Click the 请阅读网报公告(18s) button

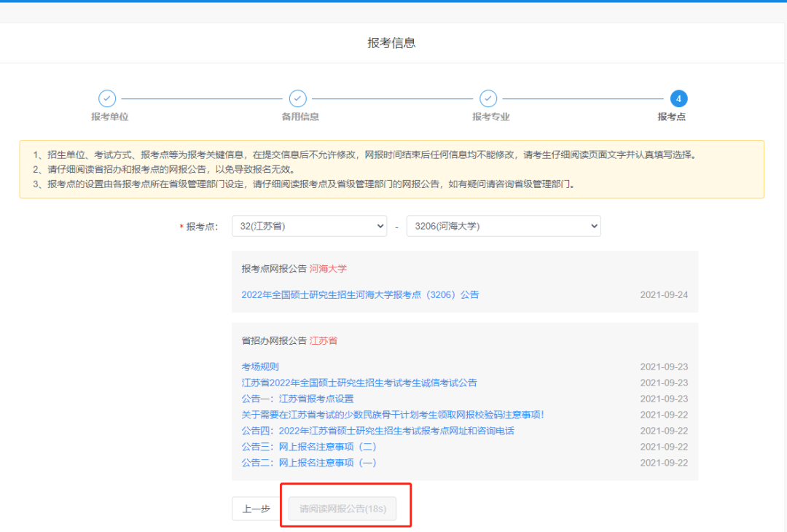342,509
